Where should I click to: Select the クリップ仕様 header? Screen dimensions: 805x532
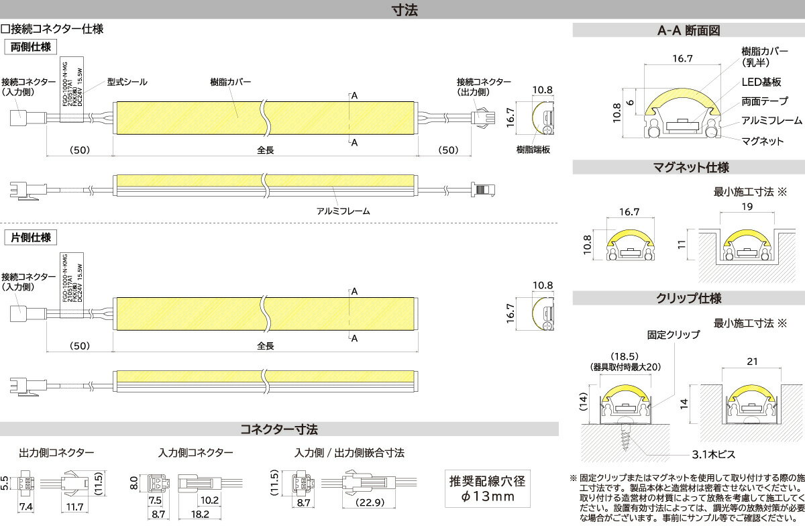[688, 299]
